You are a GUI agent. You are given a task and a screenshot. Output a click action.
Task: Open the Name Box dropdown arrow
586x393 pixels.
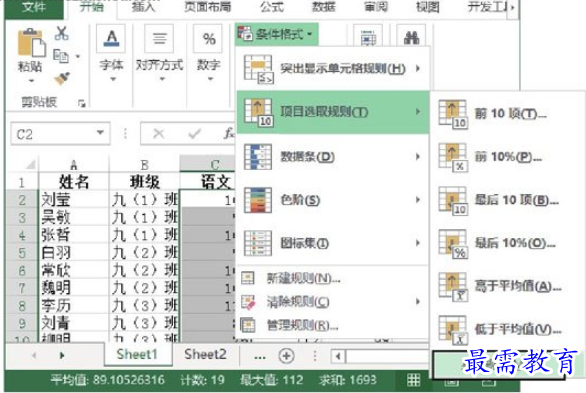pos(100,133)
